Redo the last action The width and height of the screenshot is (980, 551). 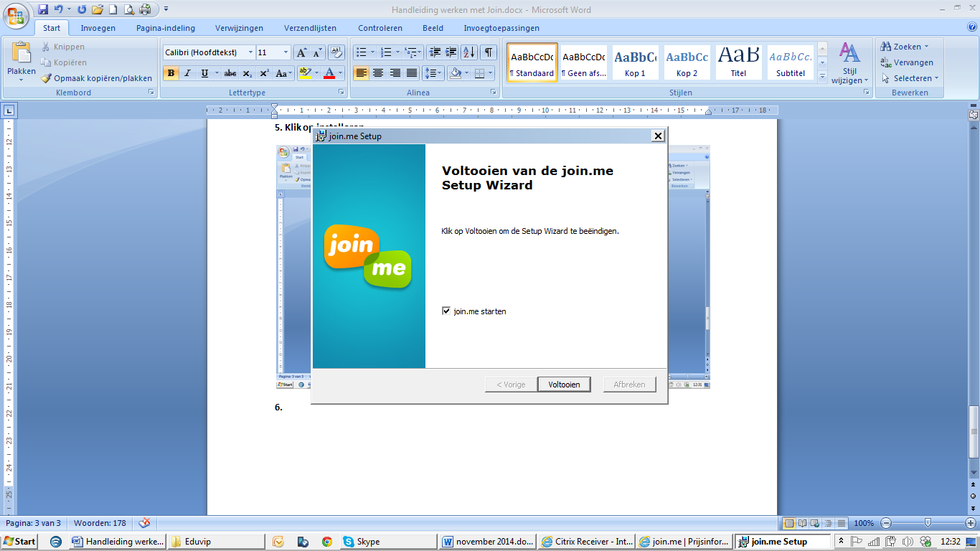[x=81, y=9]
